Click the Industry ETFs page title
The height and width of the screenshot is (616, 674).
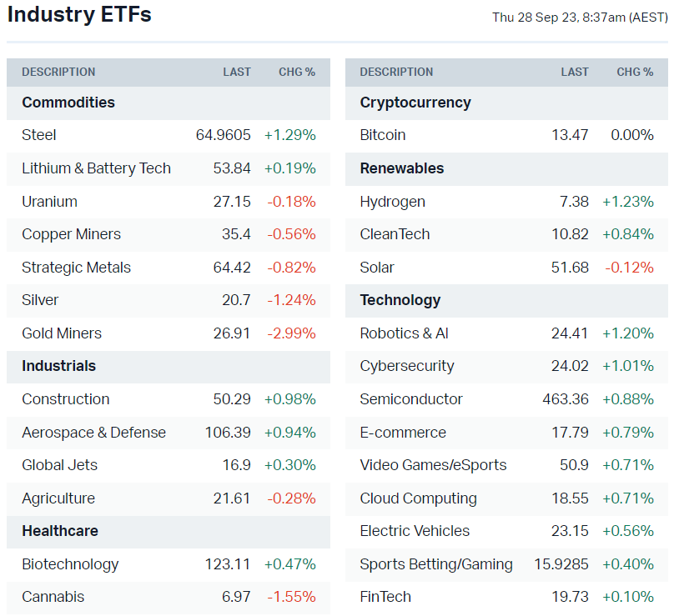[79, 15]
